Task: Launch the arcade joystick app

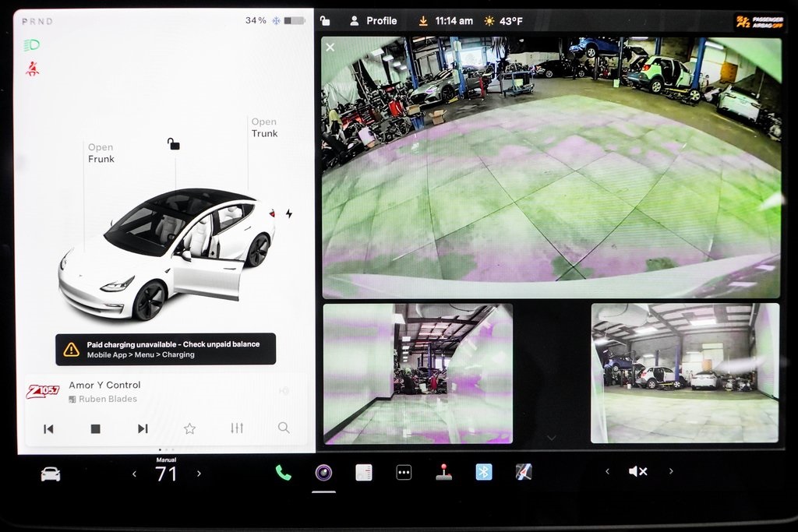Action: coord(443,472)
